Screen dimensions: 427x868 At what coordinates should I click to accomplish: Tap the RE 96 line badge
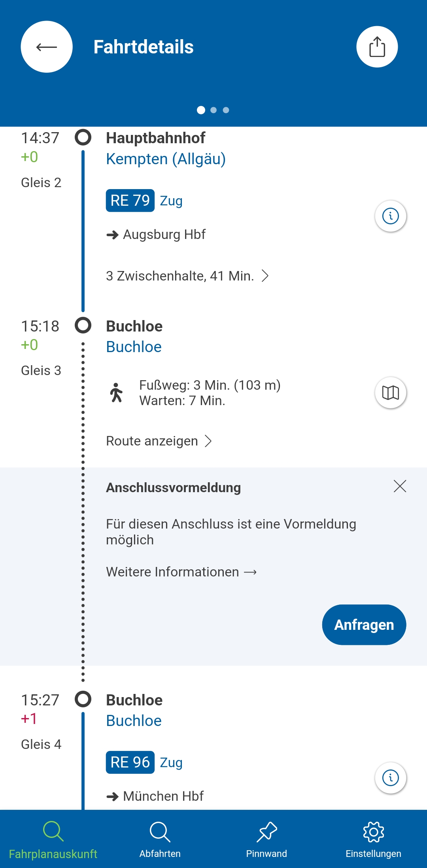click(130, 762)
